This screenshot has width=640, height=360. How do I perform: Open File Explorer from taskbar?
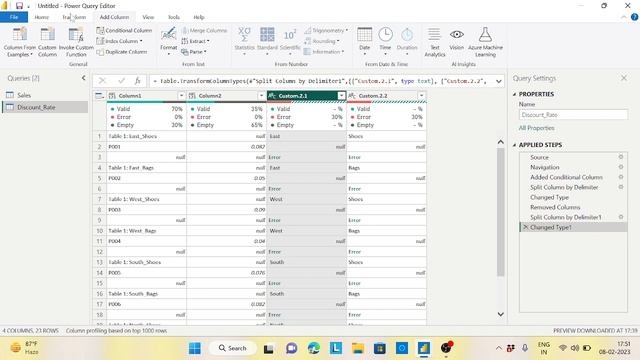[x=358, y=348]
